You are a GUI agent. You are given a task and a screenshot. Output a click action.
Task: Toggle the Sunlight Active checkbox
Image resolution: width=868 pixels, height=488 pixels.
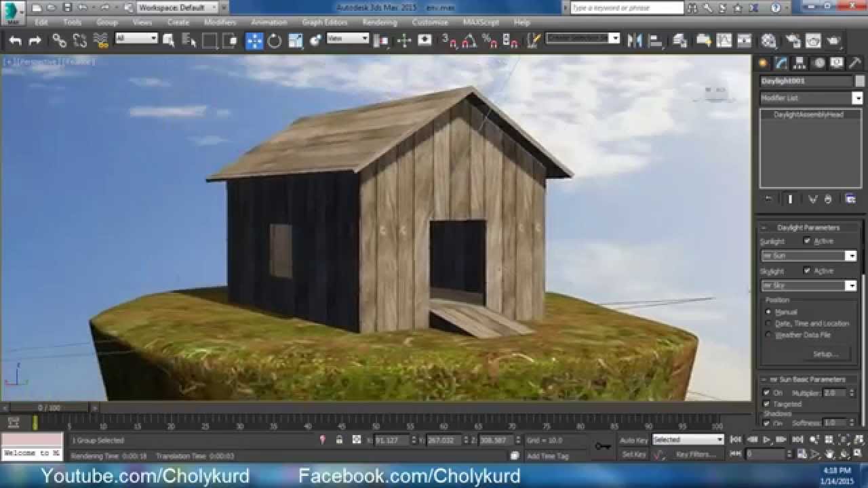(x=807, y=241)
